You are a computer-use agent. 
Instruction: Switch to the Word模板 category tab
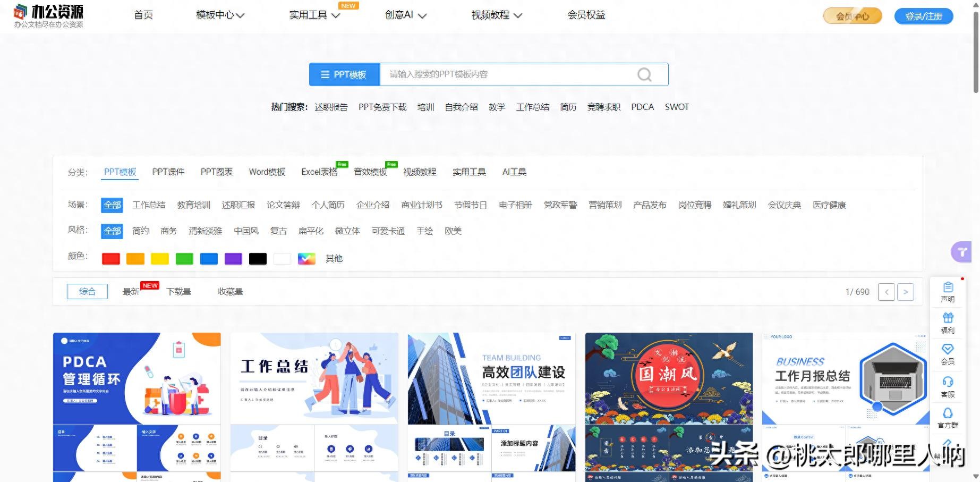click(267, 172)
